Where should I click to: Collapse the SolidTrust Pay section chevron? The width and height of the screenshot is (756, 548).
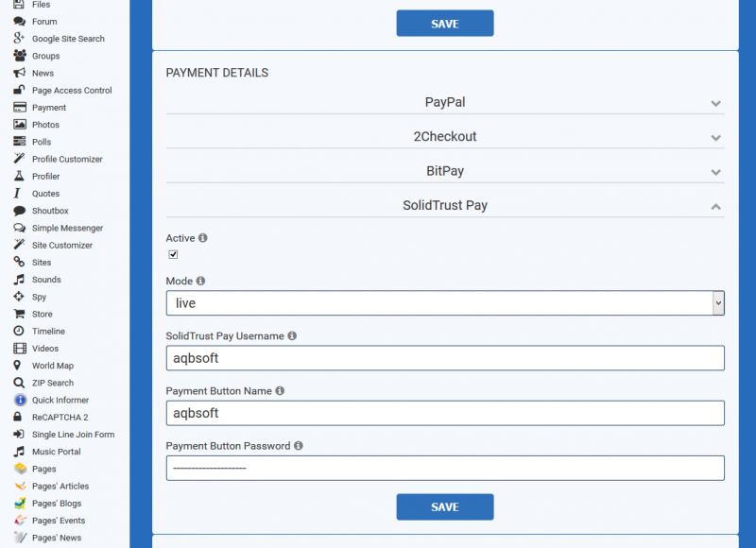point(716,206)
